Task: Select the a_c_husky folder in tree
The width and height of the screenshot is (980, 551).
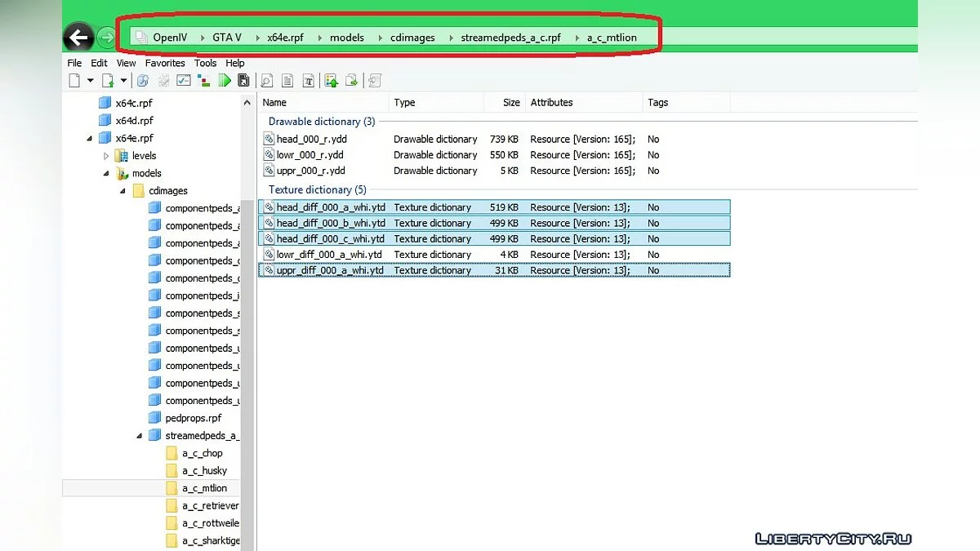Action: tap(204, 471)
